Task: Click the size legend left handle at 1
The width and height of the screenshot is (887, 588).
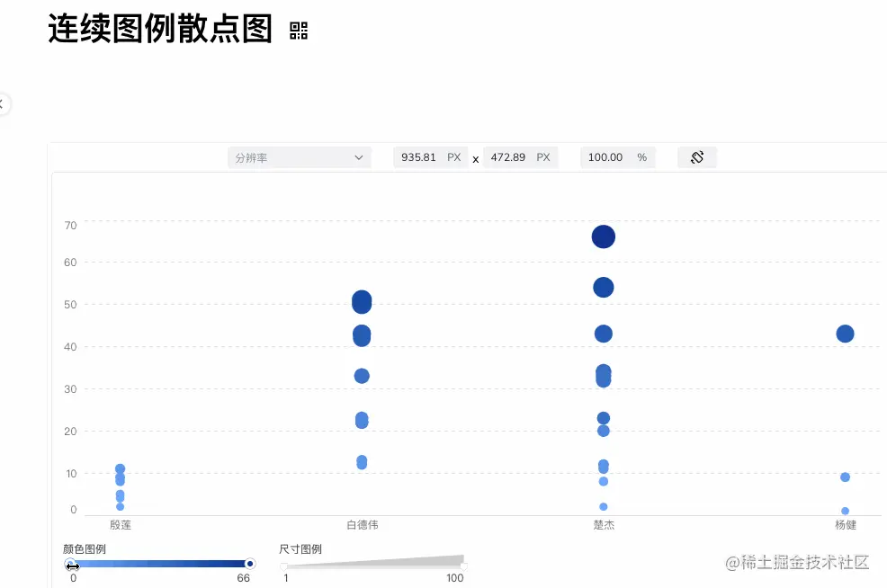Action: coord(284,566)
